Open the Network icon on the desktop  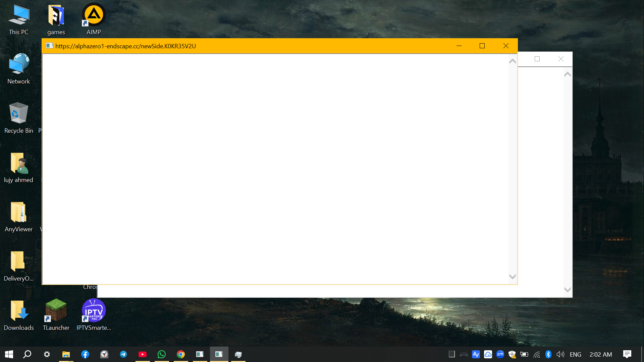(x=18, y=65)
